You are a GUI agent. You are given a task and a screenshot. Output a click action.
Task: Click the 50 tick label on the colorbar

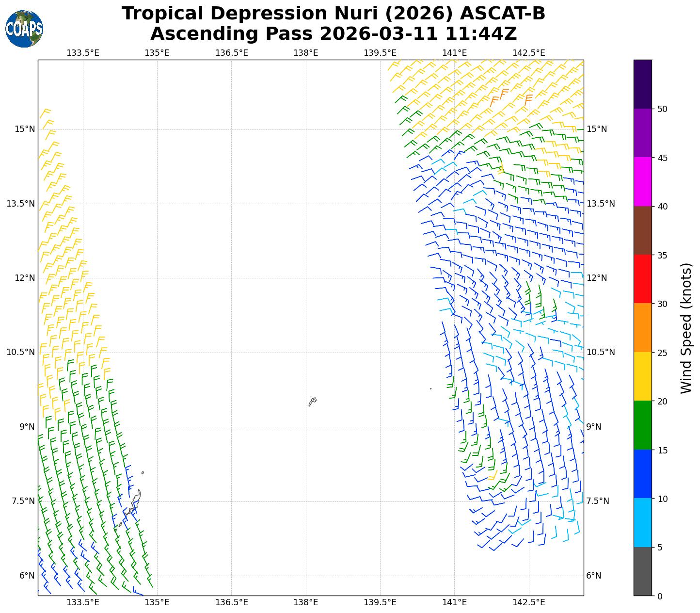tap(662, 109)
